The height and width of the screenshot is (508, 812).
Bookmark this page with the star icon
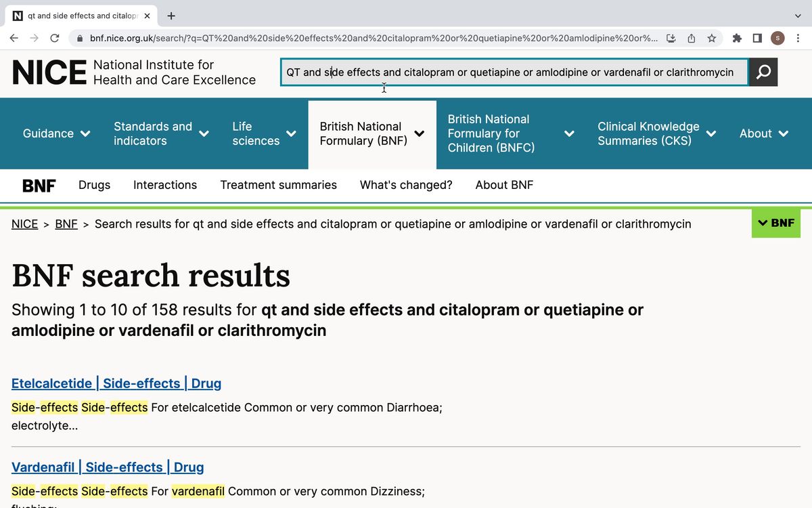click(712, 39)
